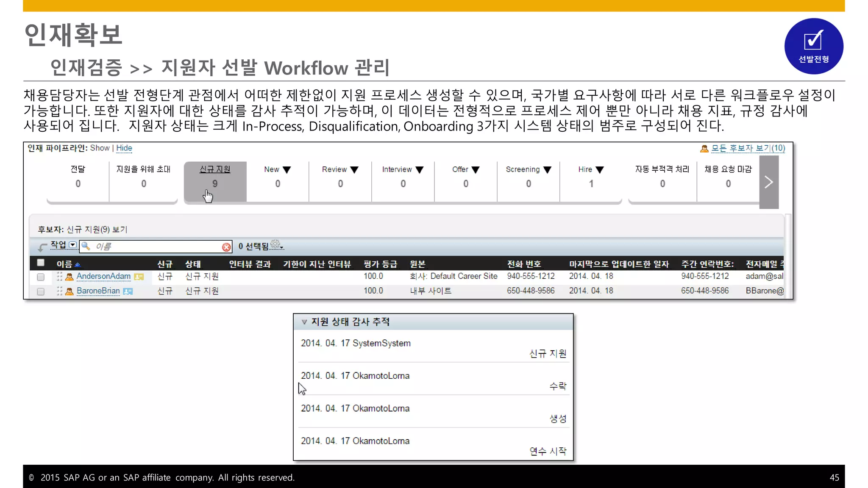Sort by the 평가 등급 column header

[380, 264]
